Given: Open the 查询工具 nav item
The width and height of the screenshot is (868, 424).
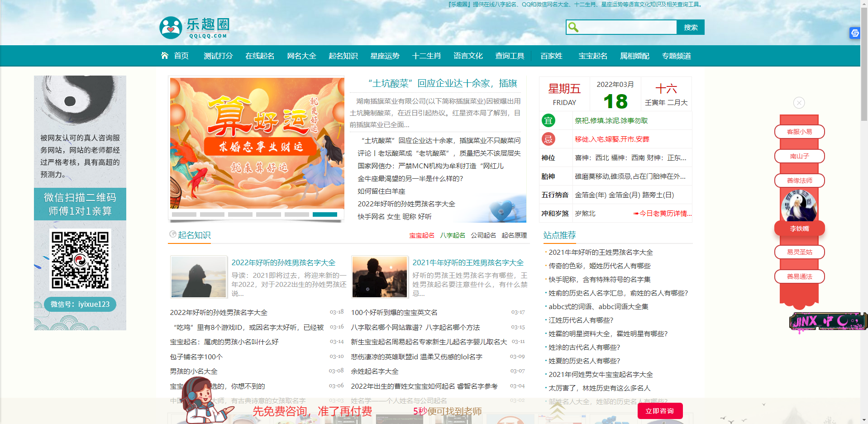Looking at the screenshot, I should click(x=510, y=56).
